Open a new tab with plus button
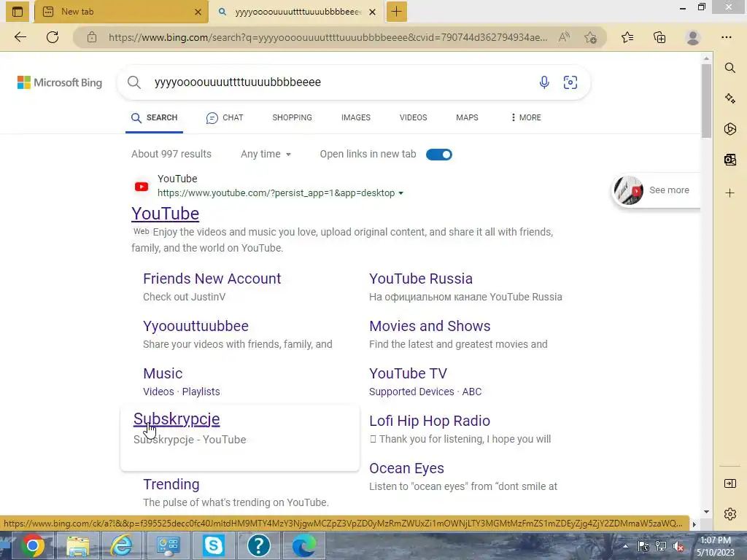The width and height of the screenshot is (747, 560). (x=396, y=12)
